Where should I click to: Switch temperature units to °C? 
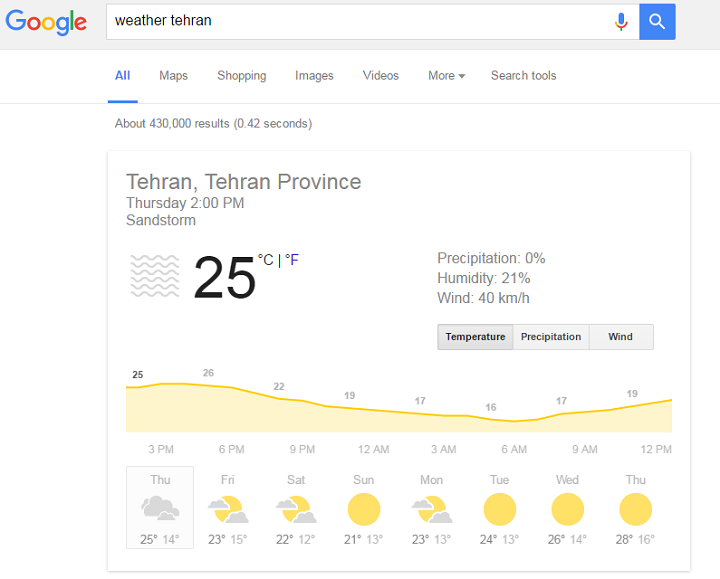[x=265, y=260]
